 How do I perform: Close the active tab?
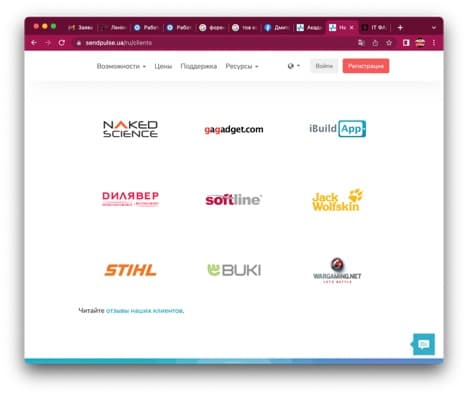click(351, 28)
